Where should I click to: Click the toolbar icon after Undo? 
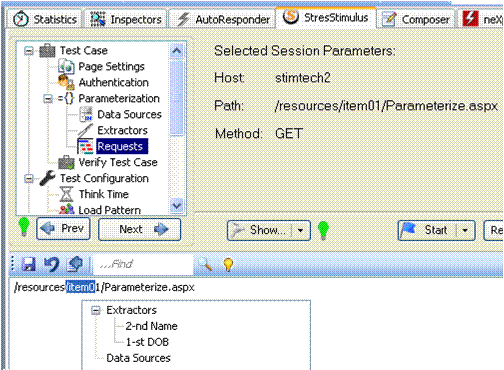pyautogui.click(x=75, y=264)
